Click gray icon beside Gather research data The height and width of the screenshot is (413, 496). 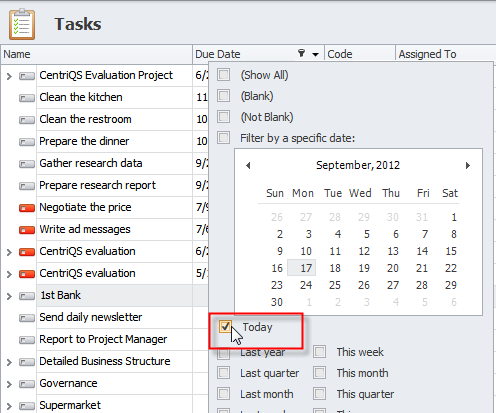[27, 164]
